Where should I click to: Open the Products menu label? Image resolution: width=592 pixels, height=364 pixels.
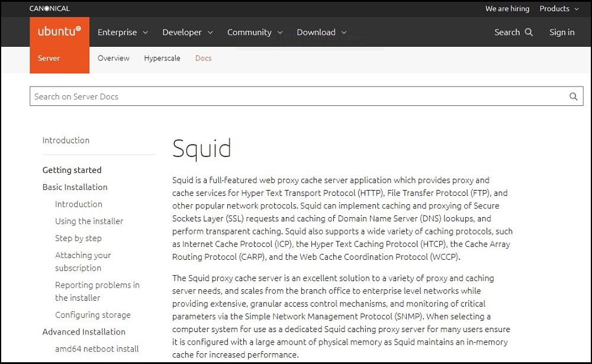tap(554, 8)
